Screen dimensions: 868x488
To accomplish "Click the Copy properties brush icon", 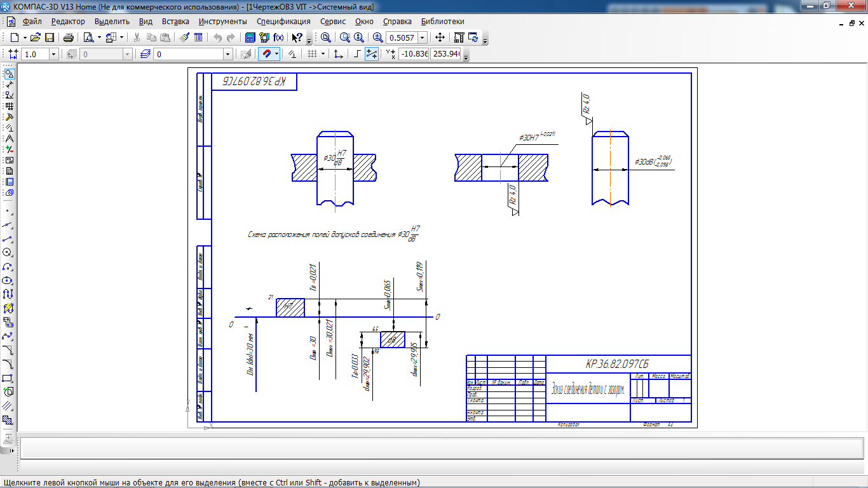I will tap(184, 37).
